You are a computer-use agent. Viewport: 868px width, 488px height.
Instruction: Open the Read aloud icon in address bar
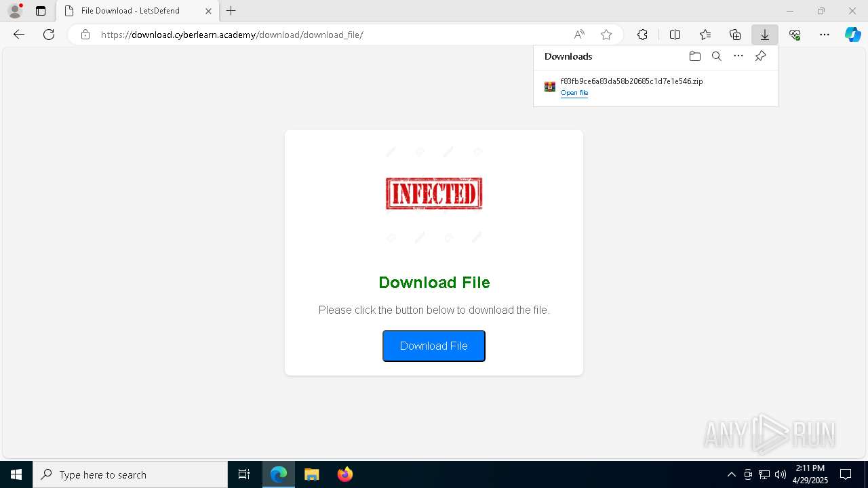(579, 35)
